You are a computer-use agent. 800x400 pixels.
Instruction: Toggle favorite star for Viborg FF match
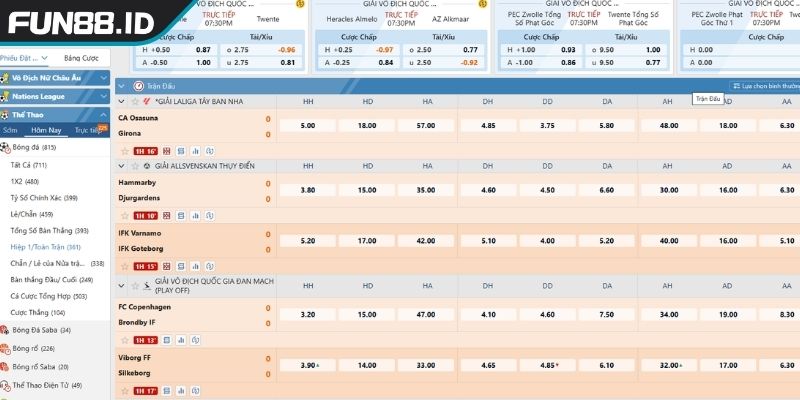click(124, 391)
